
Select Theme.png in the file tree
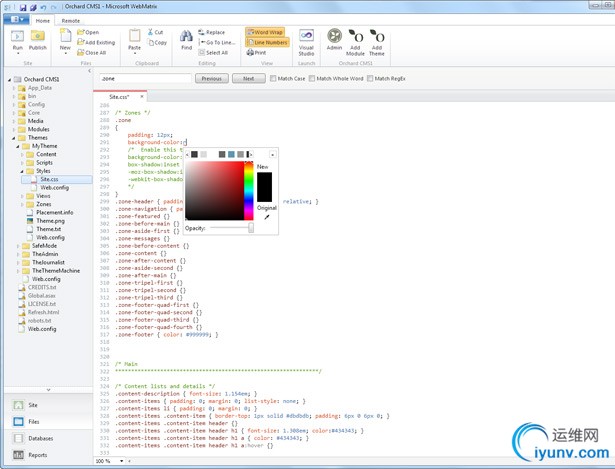coord(50,221)
